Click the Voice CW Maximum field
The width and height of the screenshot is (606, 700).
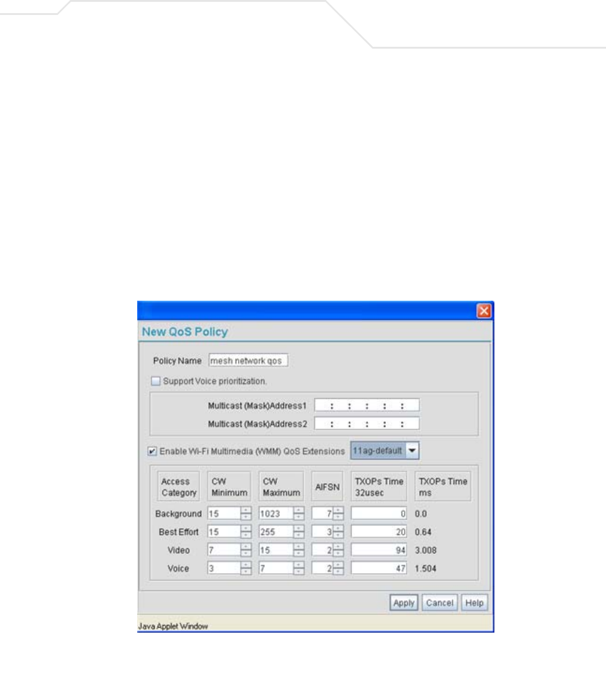click(x=276, y=568)
